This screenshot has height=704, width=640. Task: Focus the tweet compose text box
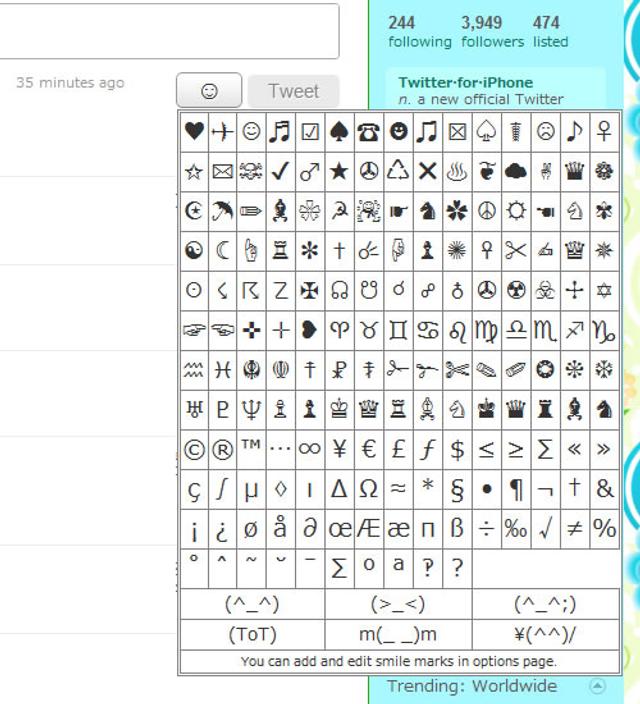169,31
